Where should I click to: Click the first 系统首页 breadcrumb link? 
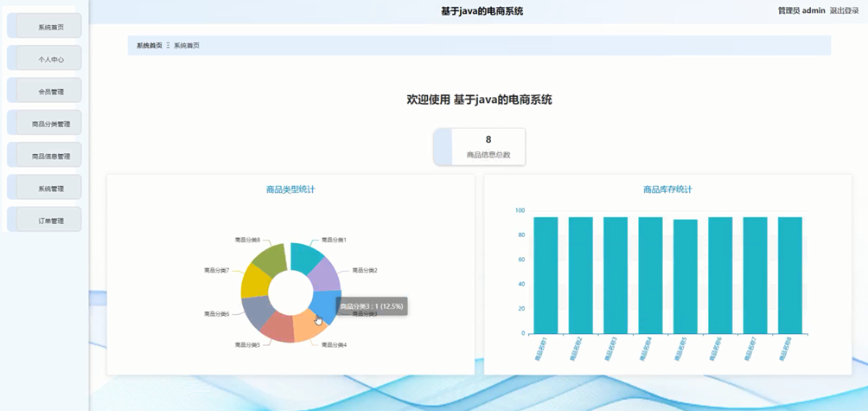coord(149,46)
